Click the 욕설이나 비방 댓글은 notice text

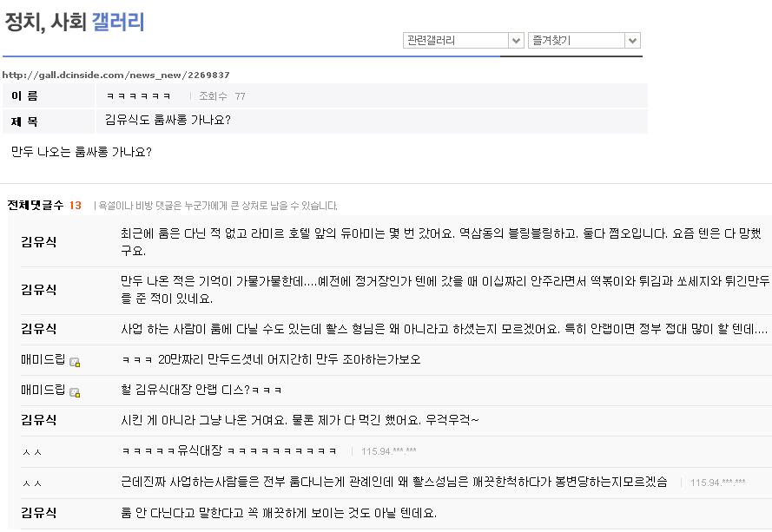(x=218, y=206)
